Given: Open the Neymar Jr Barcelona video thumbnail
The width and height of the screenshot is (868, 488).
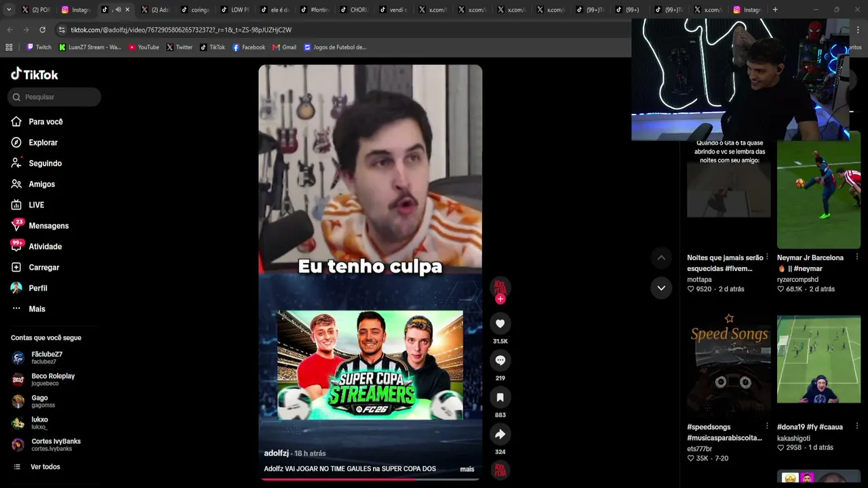Looking at the screenshot, I should (x=818, y=190).
